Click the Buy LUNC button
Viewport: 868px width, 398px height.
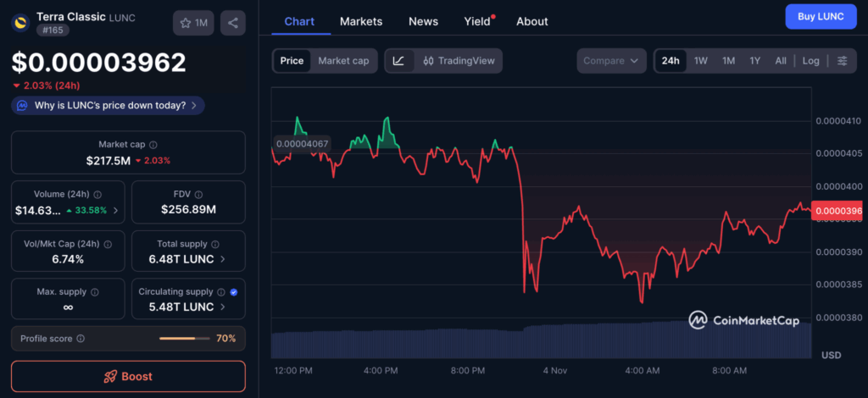point(821,17)
